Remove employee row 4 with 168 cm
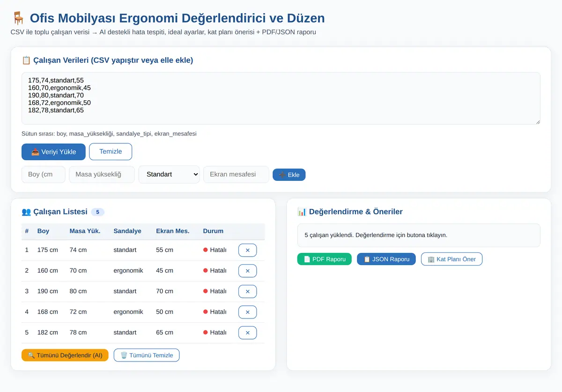Image resolution: width=562 pixels, height=392 pixels. [x=248, y=312]
